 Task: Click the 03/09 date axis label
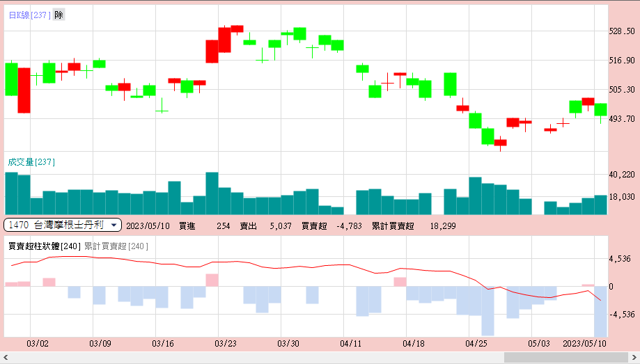(x=100, y=344)
